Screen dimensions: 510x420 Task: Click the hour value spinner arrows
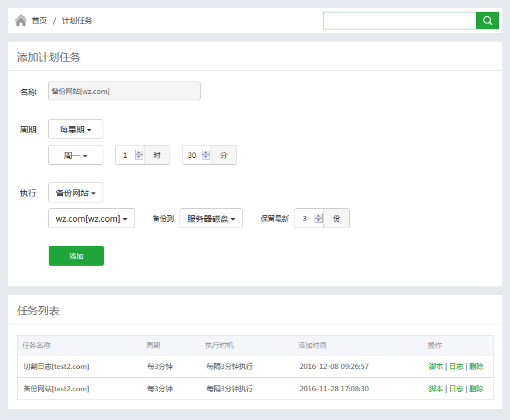tap(139, 155)
